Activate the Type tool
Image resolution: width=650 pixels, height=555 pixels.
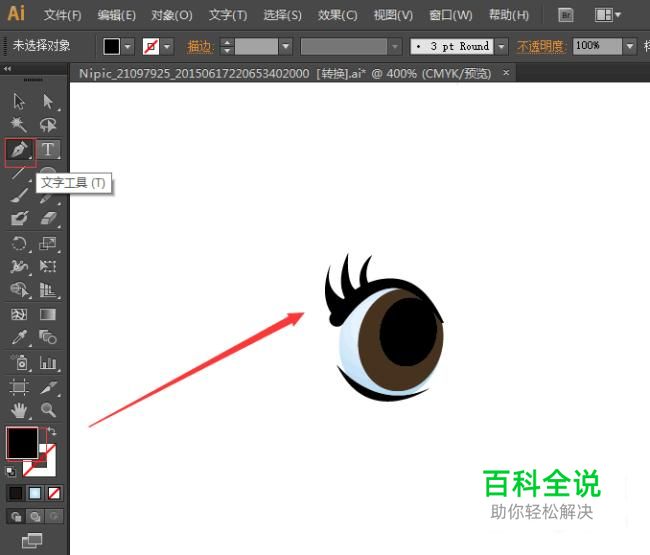click(48, 149)
